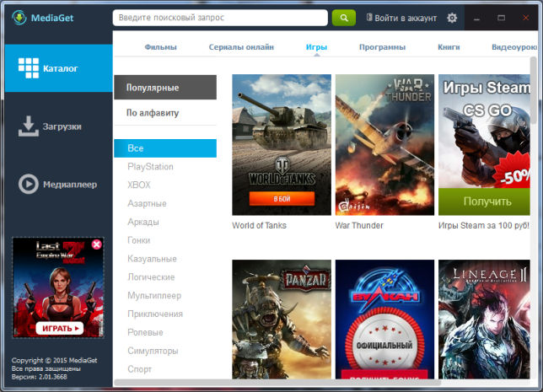Select the PlayStation category
Viewport: 543px width, 392px height.
tap(150, 167)
